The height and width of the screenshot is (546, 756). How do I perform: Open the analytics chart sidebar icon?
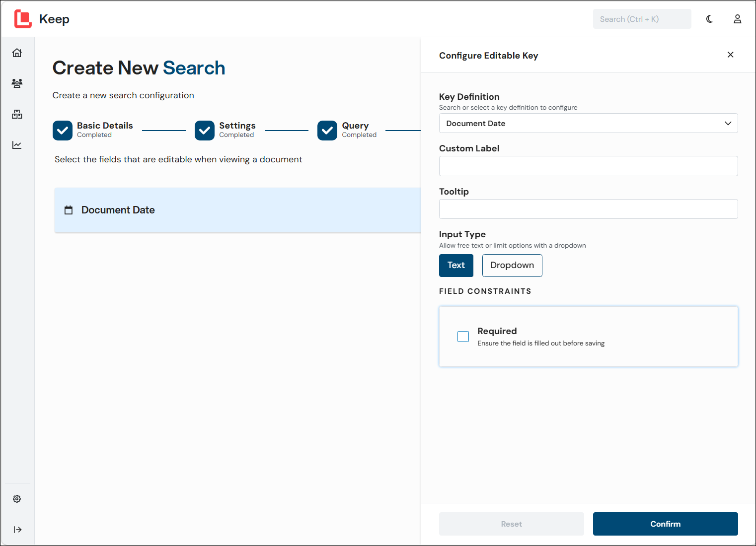[17, 145]
